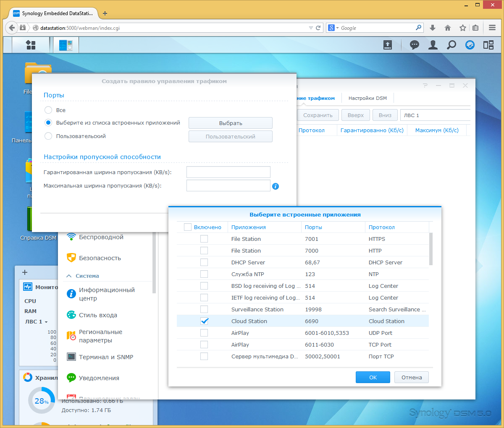504x428 pixels.
Task: Click the DSM search magnifier icon
Action: coord(451,45)
